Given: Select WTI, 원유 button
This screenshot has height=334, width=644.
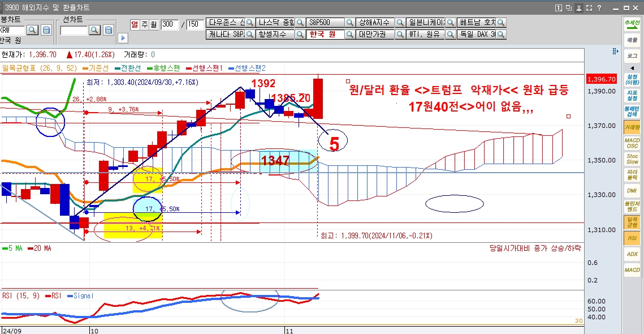Looking at the screenshot, I should [x=426, y=35].
